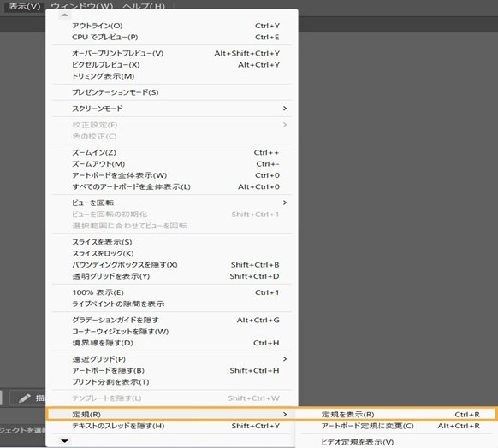The width and height of the screenshot is (498, 448).
Task: Click 境界線を隠す(D) item
Action: point(172,343)
